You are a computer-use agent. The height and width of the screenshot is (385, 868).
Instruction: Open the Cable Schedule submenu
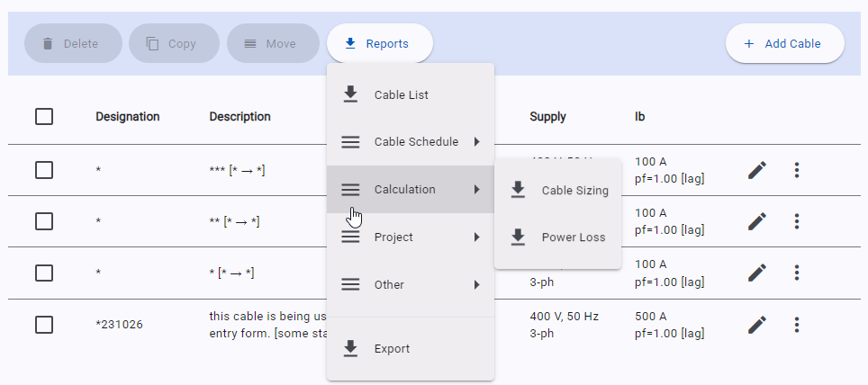click(x=411, y=142)
